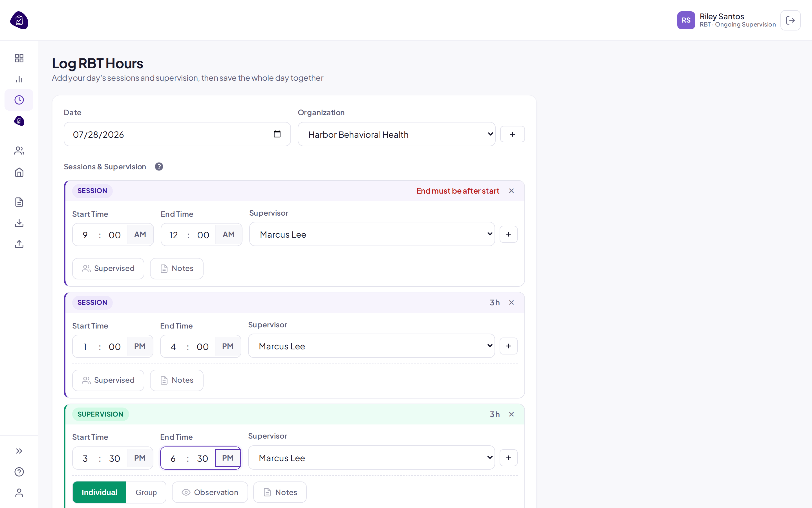Click the app logo at top left
This screenshot has width=812, height=508.
click(x=19, y=20)
